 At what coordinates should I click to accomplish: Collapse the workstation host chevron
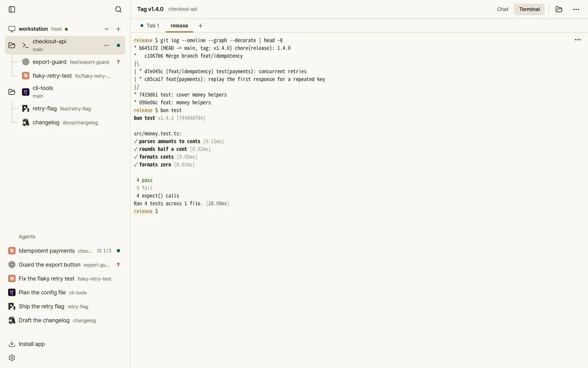point(107,29)
